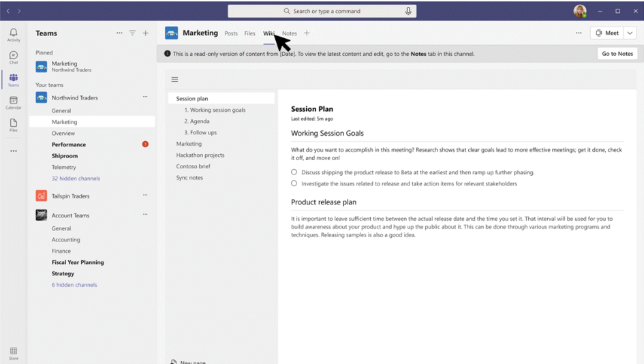Start a meeting with Meet button
This screenshot has width=644, height=364.
pos(607,33)
